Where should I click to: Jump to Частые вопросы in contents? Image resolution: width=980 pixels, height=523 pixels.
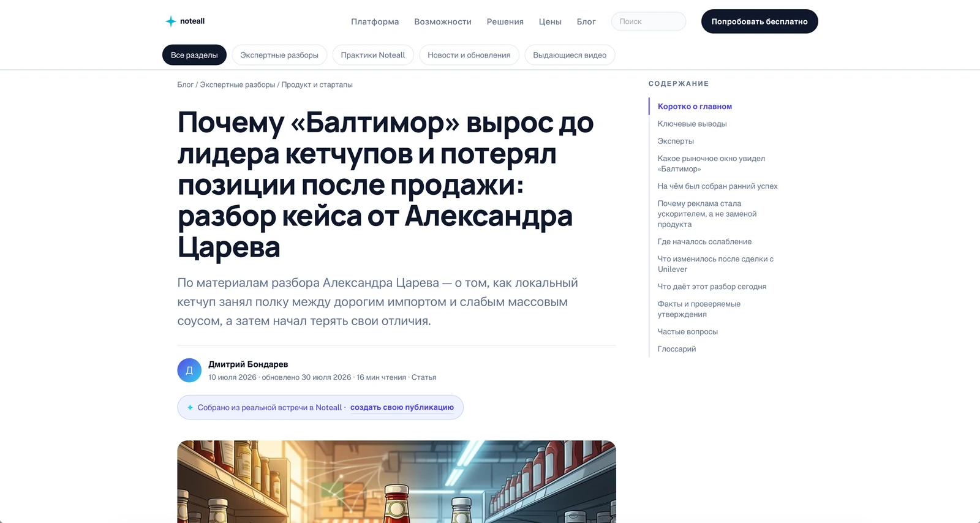pos(688,332)
